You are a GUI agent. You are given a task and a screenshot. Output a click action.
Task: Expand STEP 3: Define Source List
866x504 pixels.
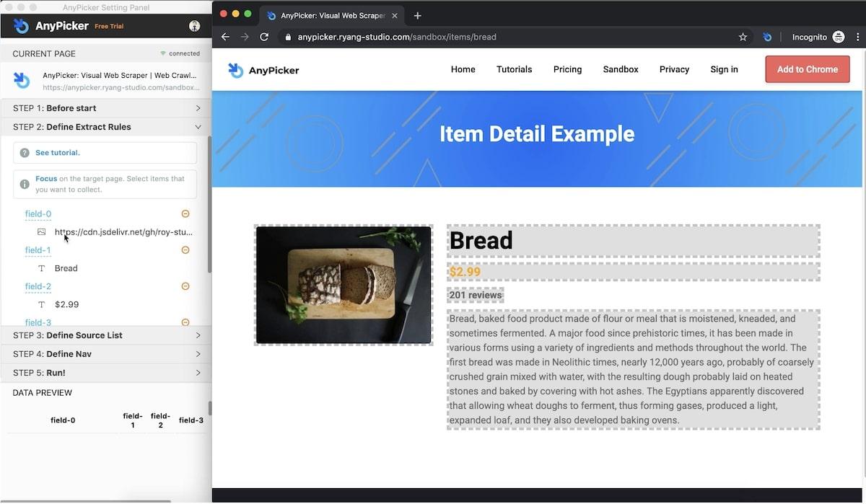pyautogui.click(x=106, y=335)
